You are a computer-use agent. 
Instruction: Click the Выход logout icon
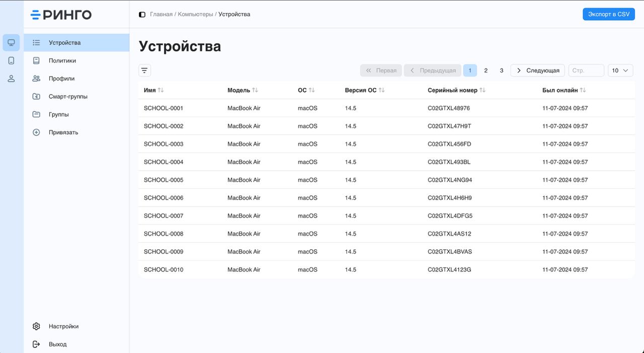[x=36, y=344]
